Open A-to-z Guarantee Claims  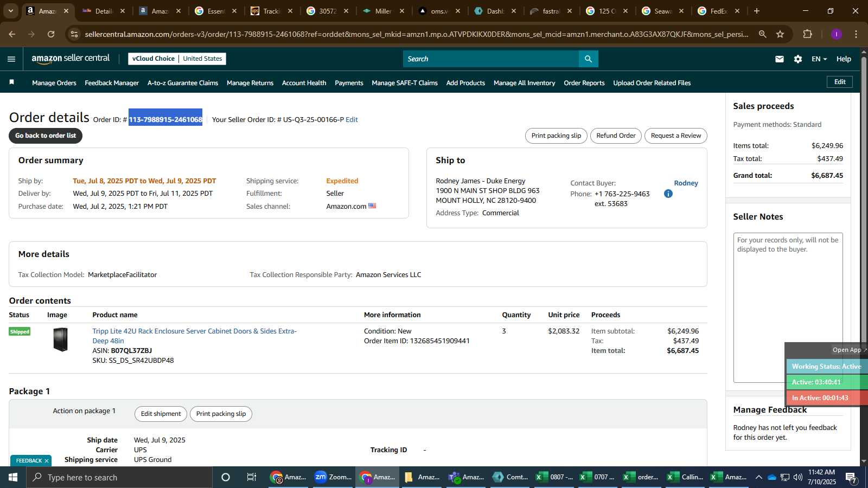183,83
